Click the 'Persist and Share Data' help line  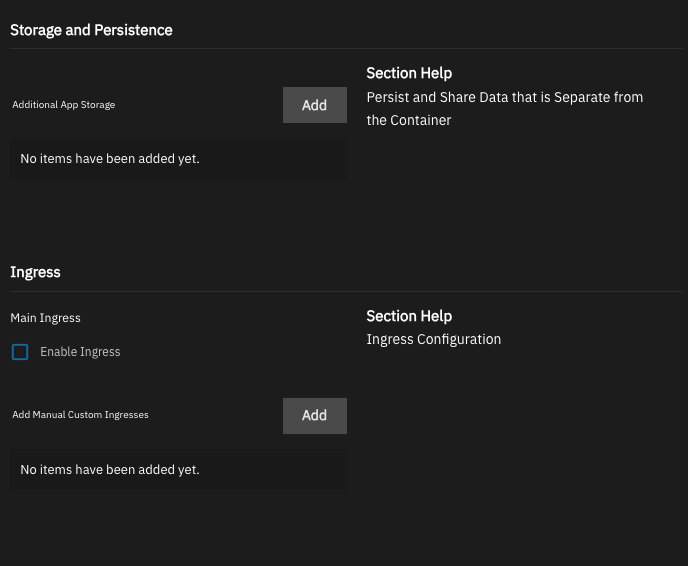(x=505, y=97)
